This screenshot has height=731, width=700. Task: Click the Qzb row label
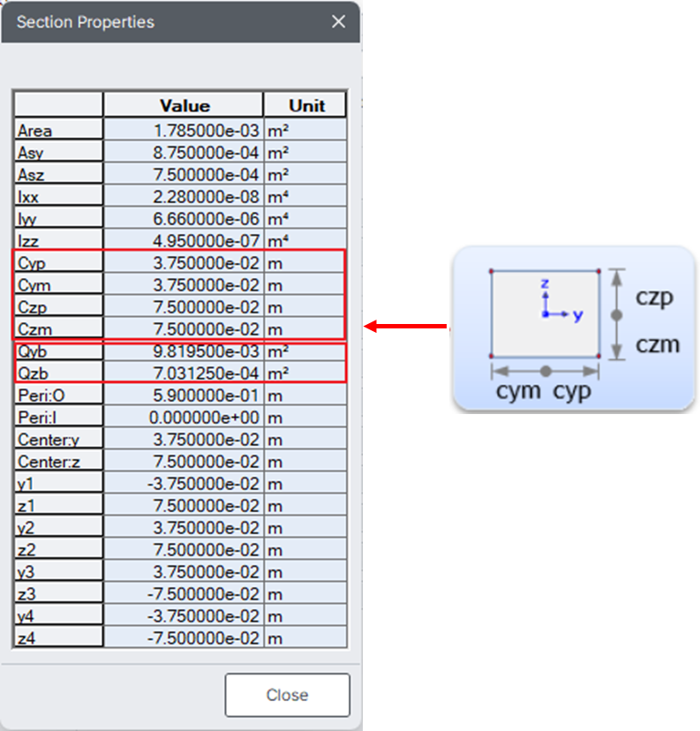pyautogui.click(x=58, y=373)
